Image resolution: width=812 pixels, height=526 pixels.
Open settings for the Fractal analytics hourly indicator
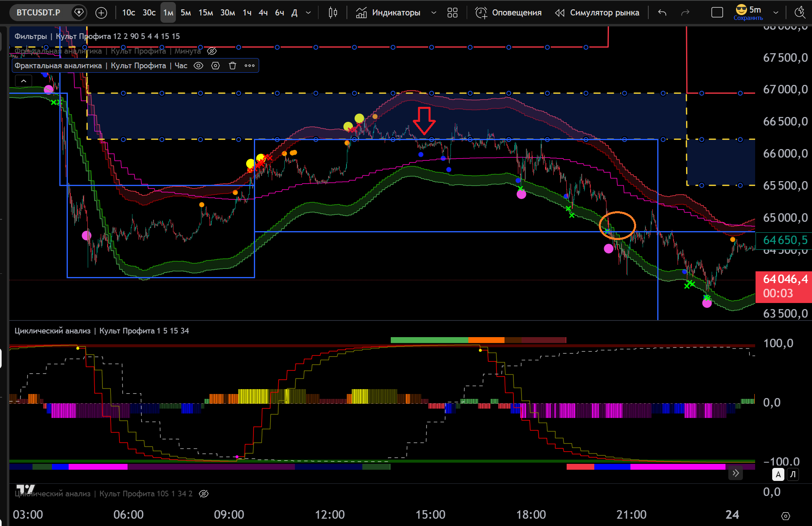pyautogui.click(x=216, y=66)
